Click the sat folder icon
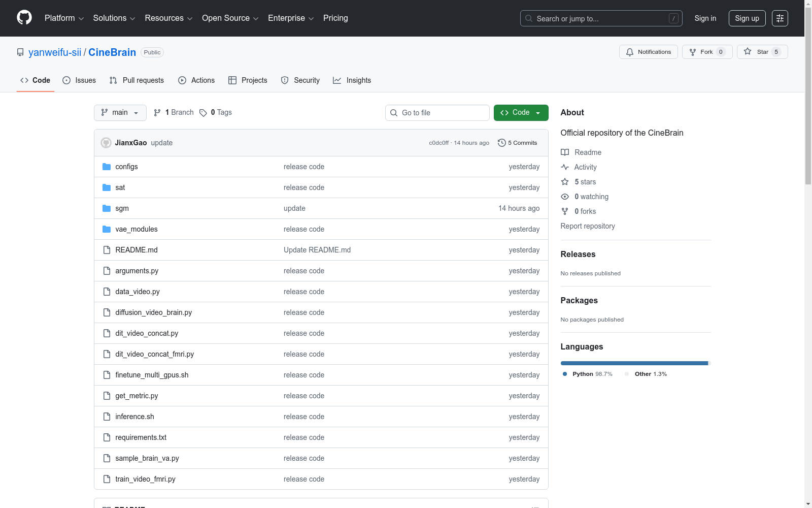Screen dimensions: 812x508 (107, 187)
